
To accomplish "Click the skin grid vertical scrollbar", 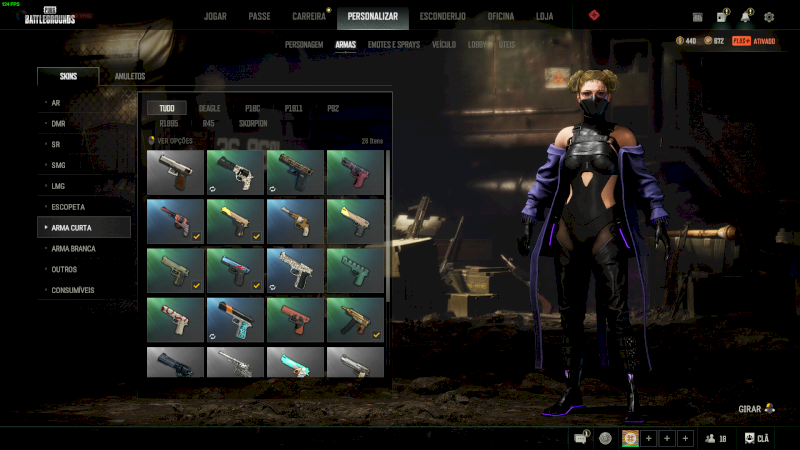I will [388, 224].
